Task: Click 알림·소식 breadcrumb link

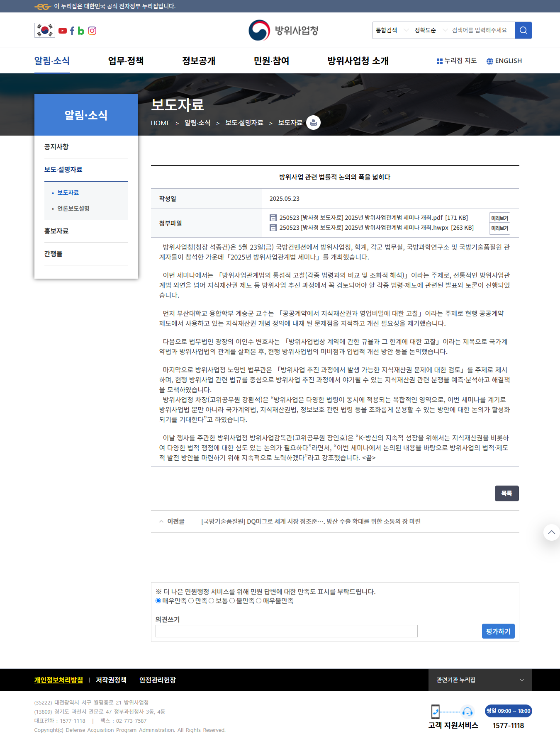Action: pyautogui.click(x=197, y=123)
